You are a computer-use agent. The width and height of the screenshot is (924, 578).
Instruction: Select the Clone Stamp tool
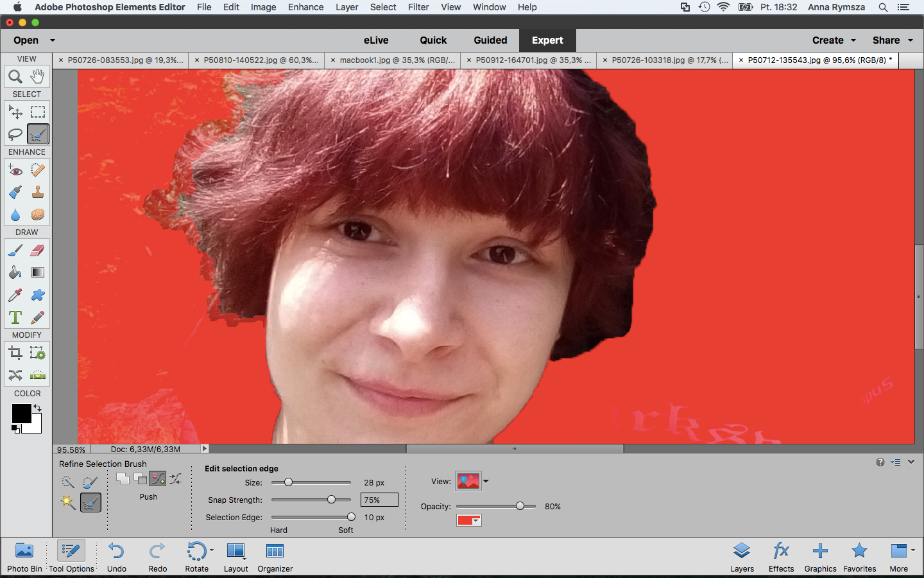coord(38,192)
